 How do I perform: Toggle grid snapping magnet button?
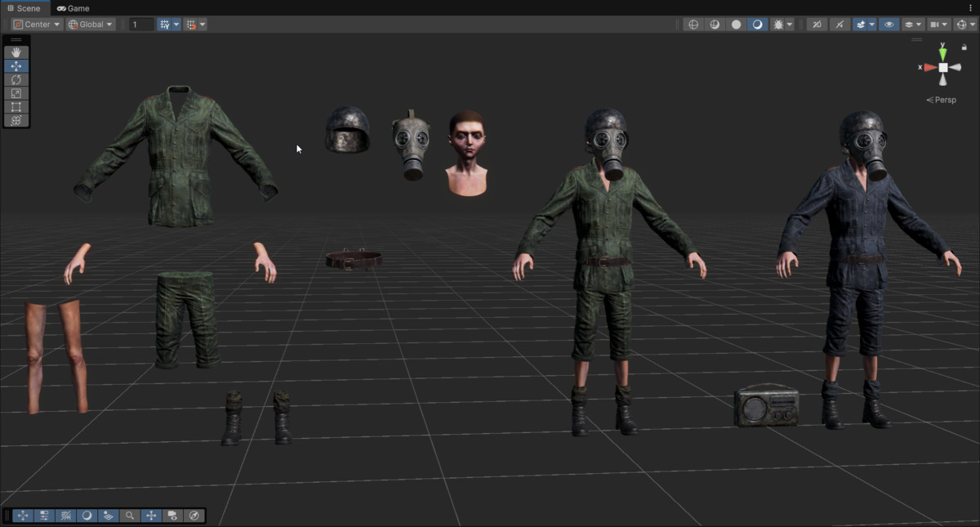pos(191,25)
